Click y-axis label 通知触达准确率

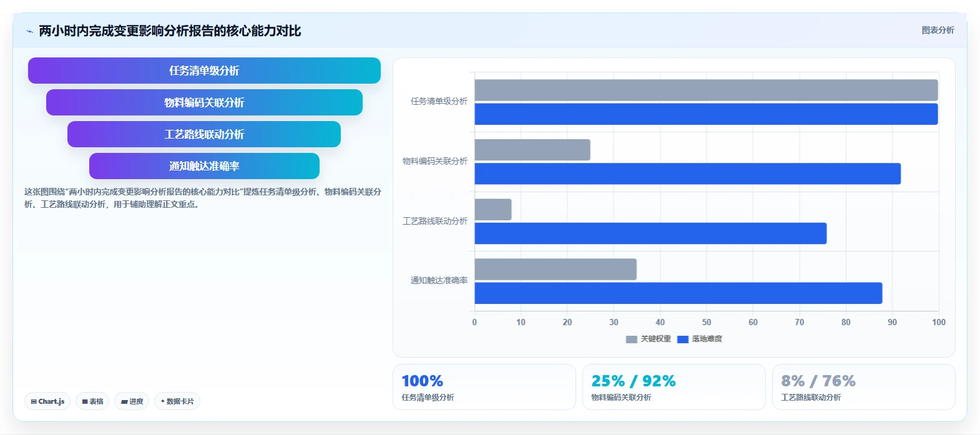point(439,281)
